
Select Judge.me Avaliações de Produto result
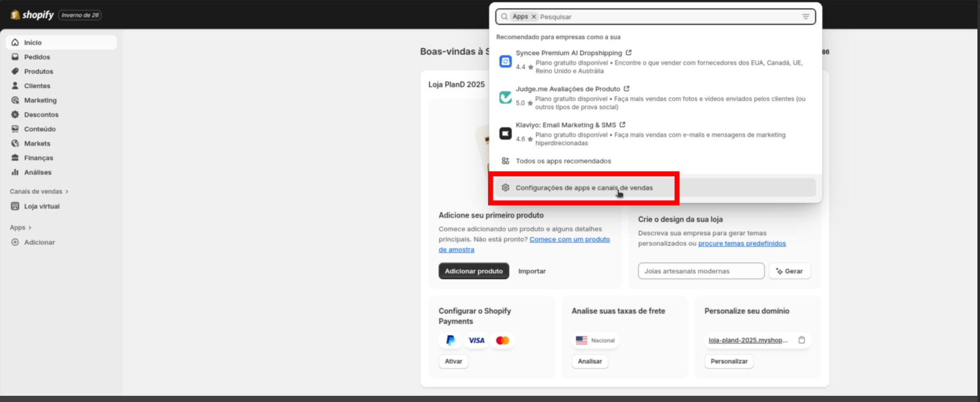[x=656, y=98]
